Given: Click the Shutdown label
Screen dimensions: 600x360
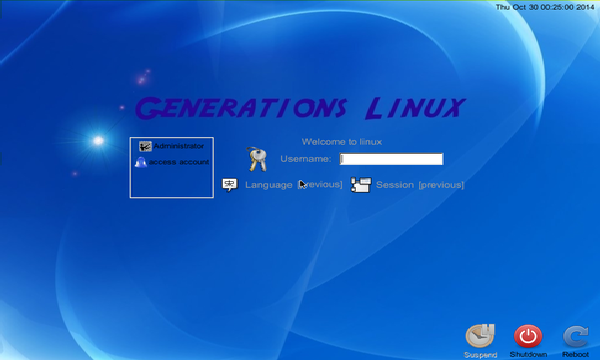Looking at the screenshot, I should [528, 355].
